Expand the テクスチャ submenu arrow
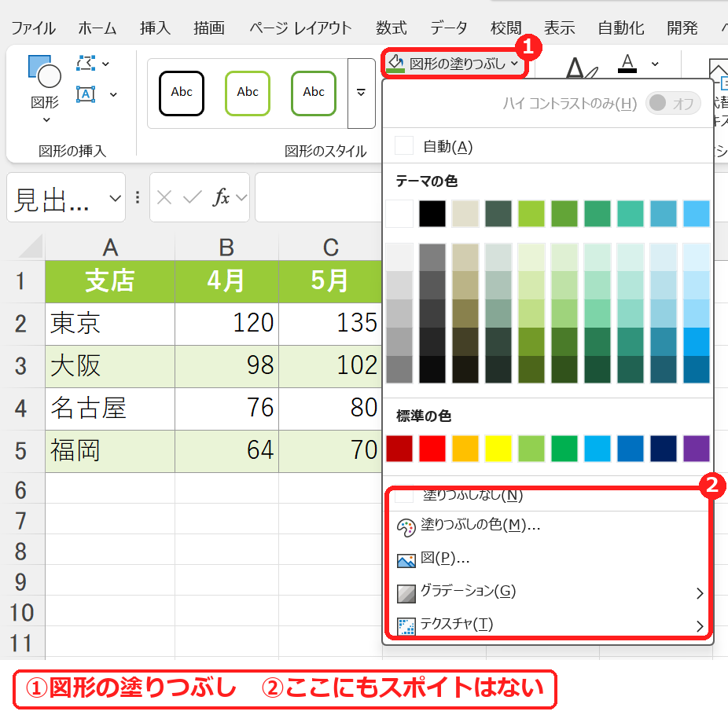The image size is (728, 715). (x=700, y=626)
